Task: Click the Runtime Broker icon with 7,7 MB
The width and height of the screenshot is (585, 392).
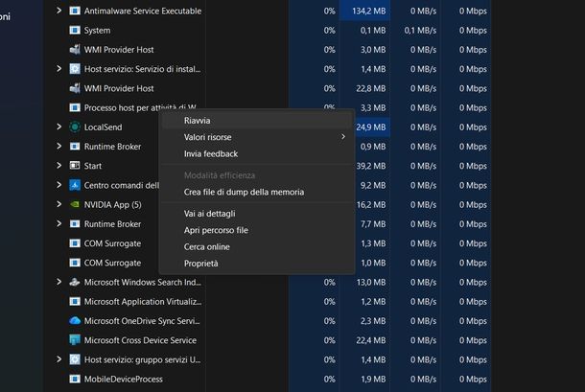Action: point(75,223)
